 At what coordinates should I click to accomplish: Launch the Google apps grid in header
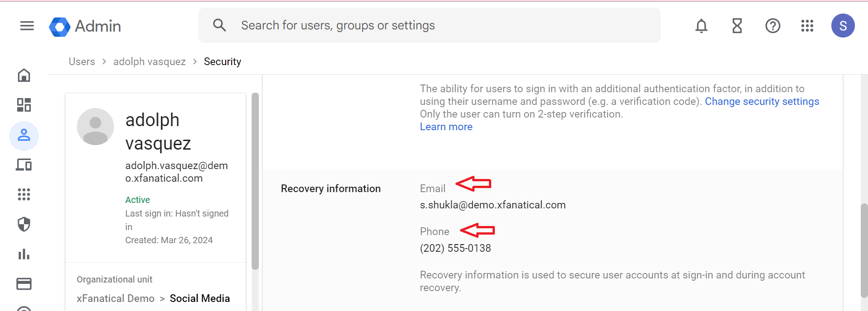807,26
